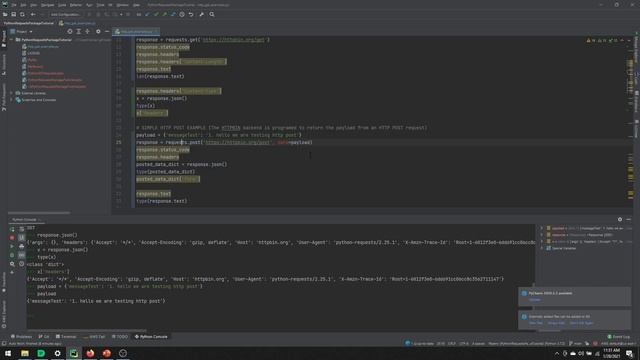The width and height of the screenshot is (640, 360).
Task: Open the File menu
Action: [13, 5]
